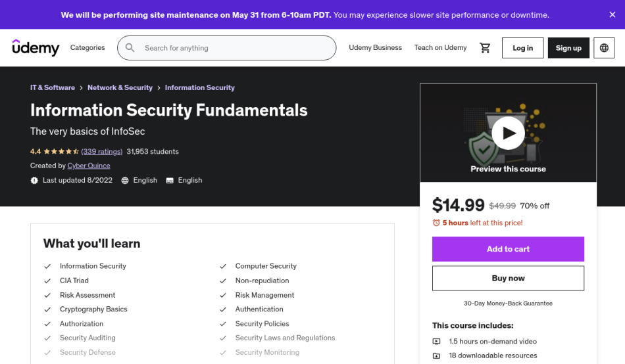Click the closed captions icon

pos(170,180)
